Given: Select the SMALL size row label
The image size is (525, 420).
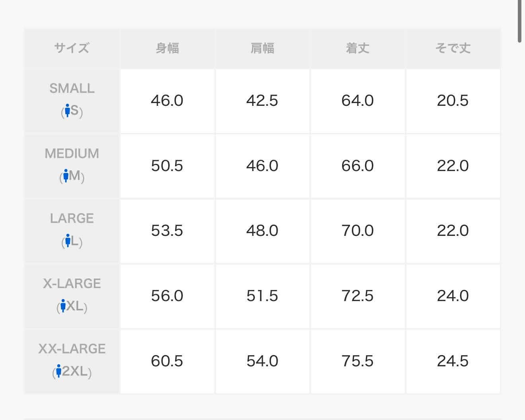Looking at the screenshot, I should [x=72, y=88].
